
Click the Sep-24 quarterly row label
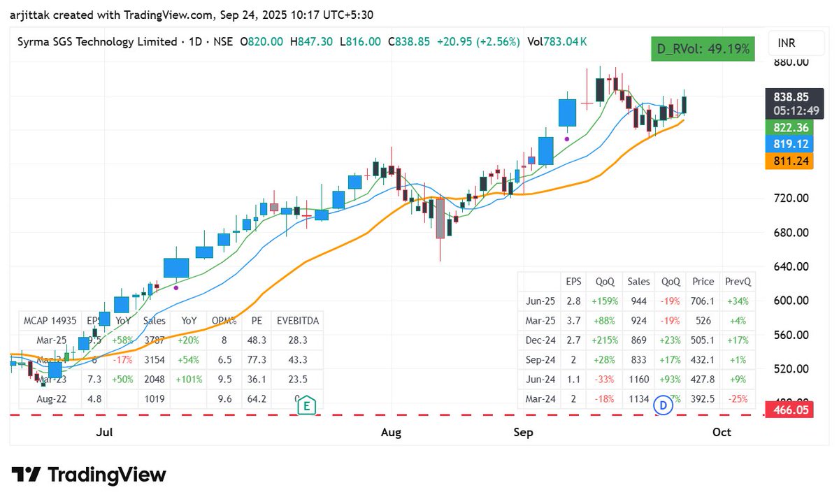[x=539, y=360]
